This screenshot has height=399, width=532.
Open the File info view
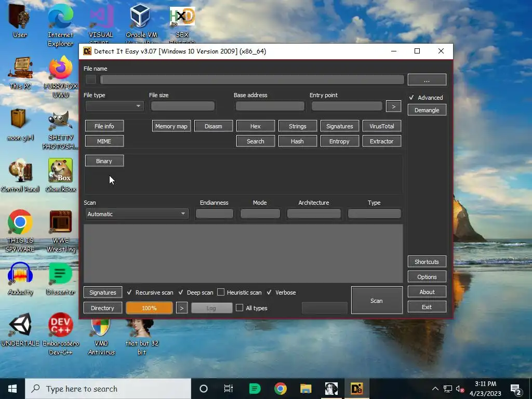[104, 126]
